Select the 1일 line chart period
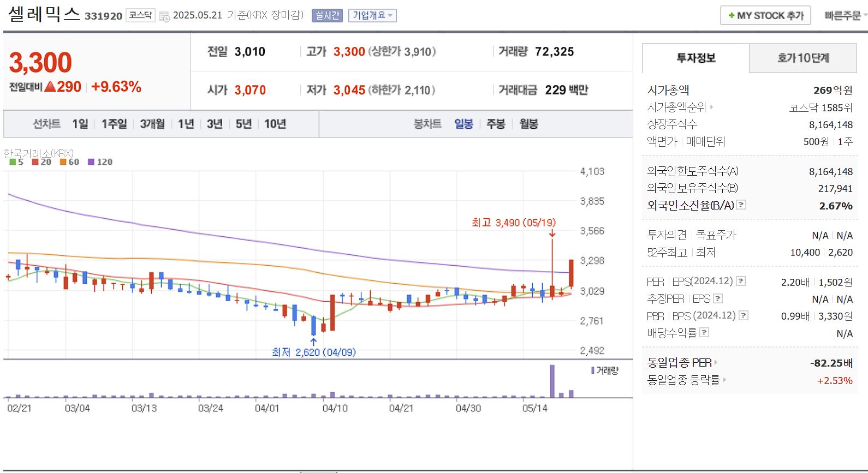868x473 pixels. (x=80, y=124)
